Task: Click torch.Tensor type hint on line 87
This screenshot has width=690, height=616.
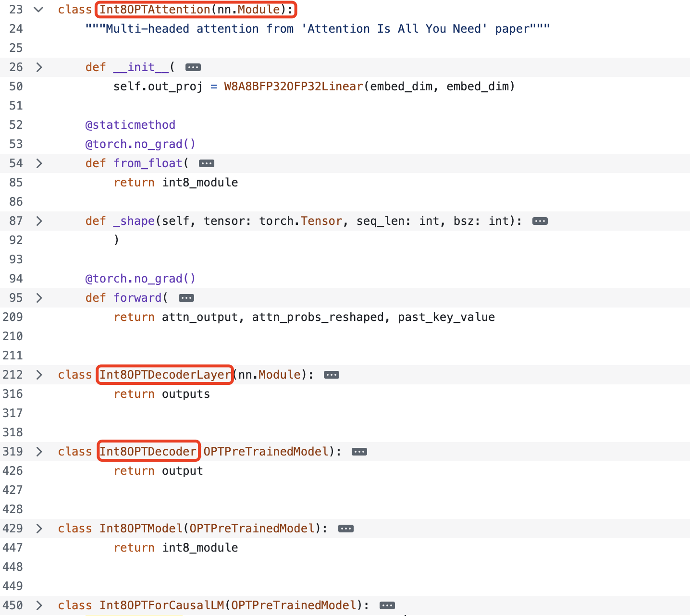Action: [301, 221]
